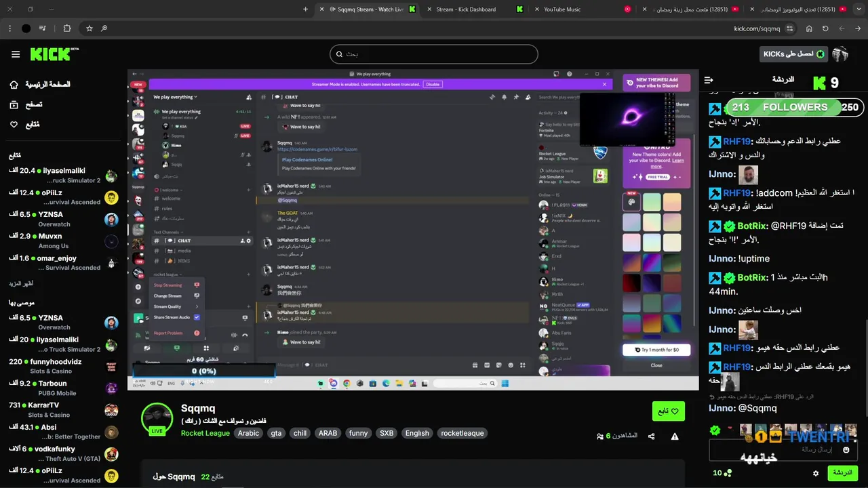Open the browser three-dots menu
Screen dimensions: 868x488
point(10,28)
